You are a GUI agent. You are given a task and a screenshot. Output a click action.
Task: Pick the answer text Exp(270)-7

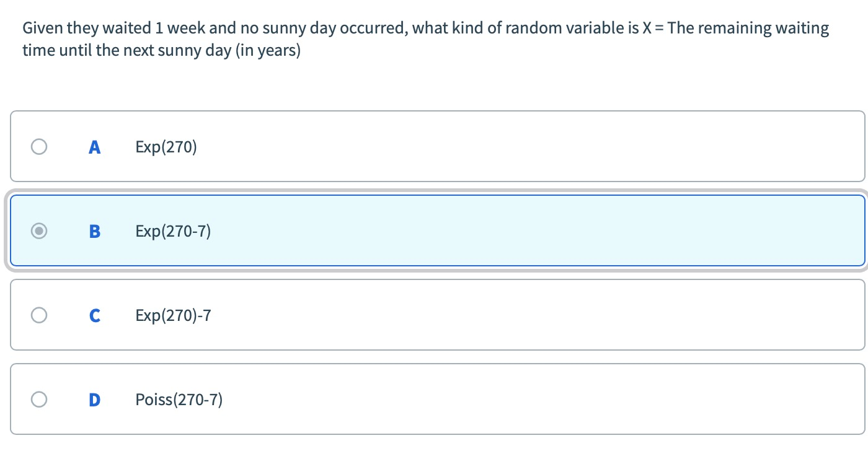[x=173, y=316]
